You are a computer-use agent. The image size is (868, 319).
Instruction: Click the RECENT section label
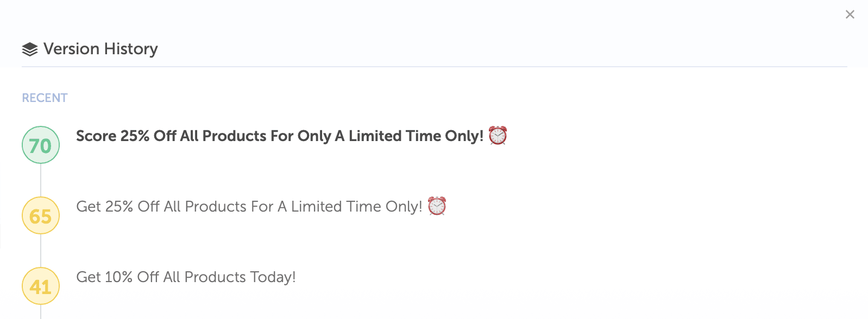click(x=45, y=98)
